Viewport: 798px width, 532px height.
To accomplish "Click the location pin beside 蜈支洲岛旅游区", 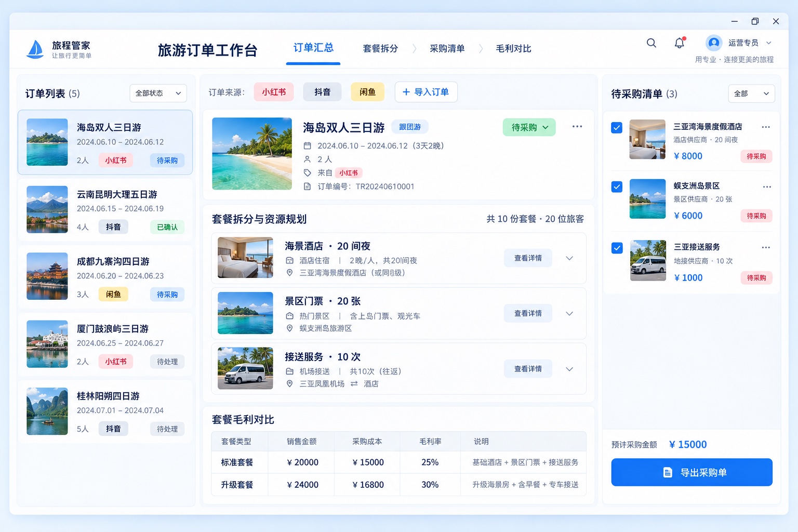I will pos(290,328).
